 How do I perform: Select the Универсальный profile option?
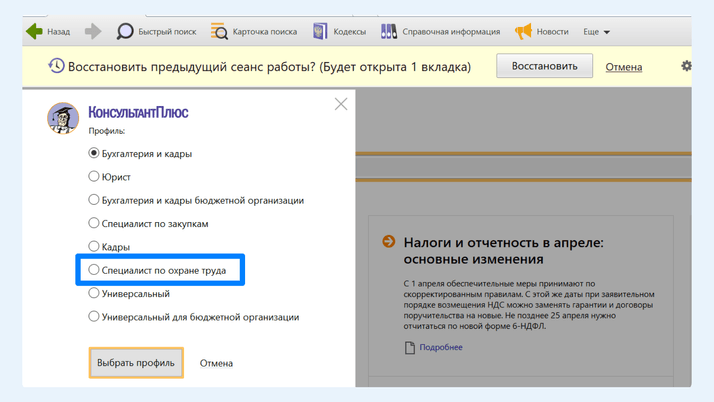click(129, 294)
